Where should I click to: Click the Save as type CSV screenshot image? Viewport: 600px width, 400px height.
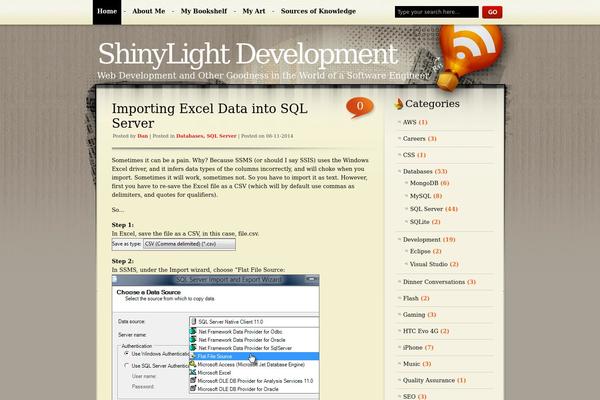174,244
